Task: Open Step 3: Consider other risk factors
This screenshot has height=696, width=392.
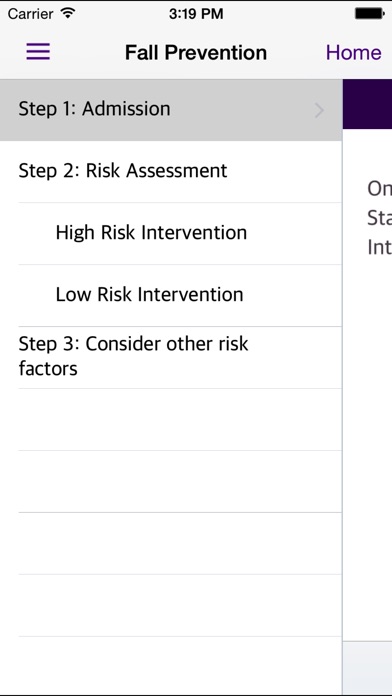Action: [171, 357]
